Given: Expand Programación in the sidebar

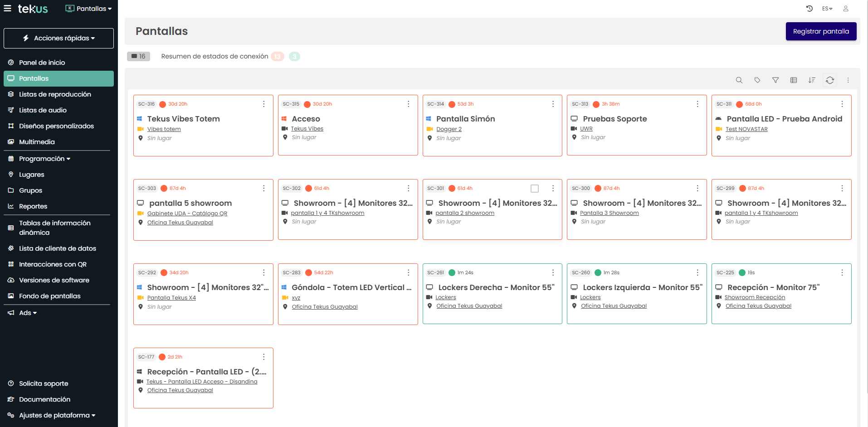Looking at the screenshot, I should [x=44, y=159].
